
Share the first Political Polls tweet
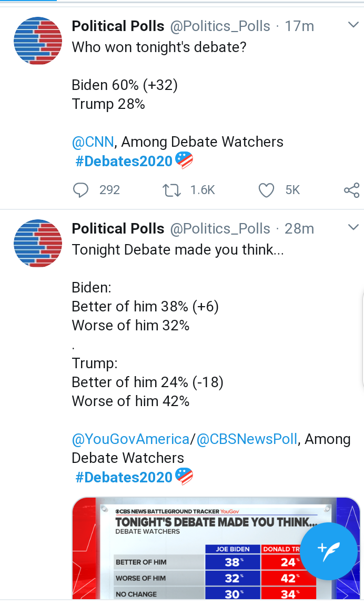point(351,190)
